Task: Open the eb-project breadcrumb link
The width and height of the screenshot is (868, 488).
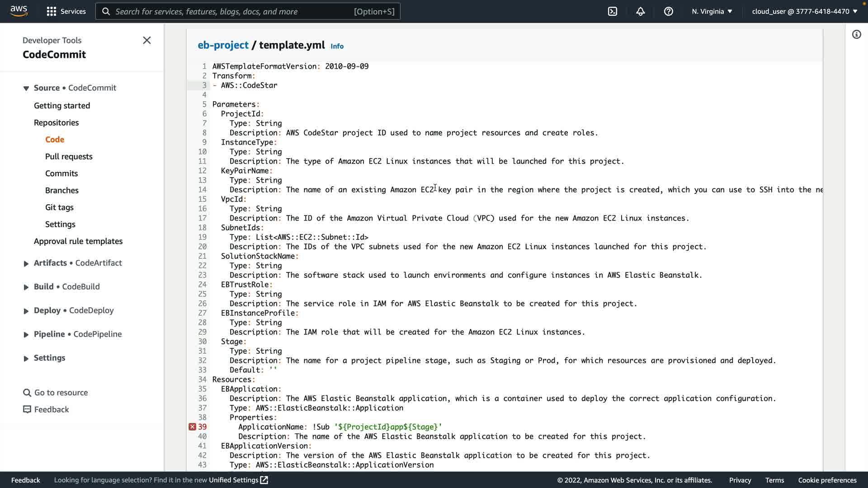Action: click(x=223, y=45)
